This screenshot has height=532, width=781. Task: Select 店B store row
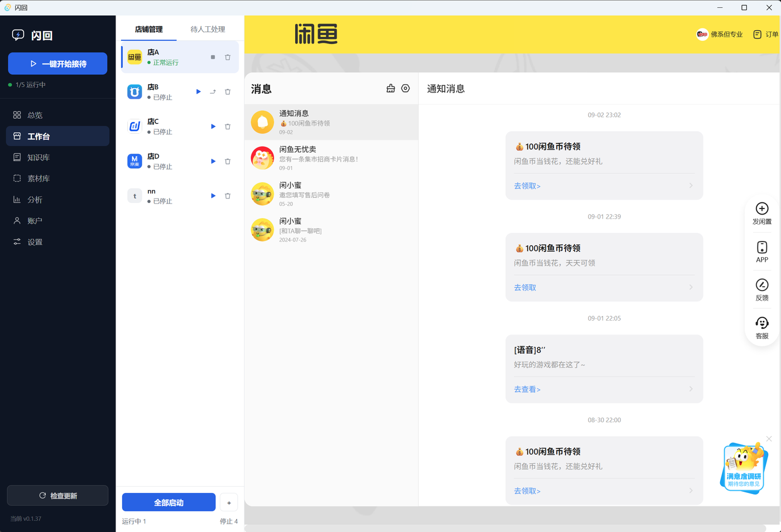tap(180, 92)
